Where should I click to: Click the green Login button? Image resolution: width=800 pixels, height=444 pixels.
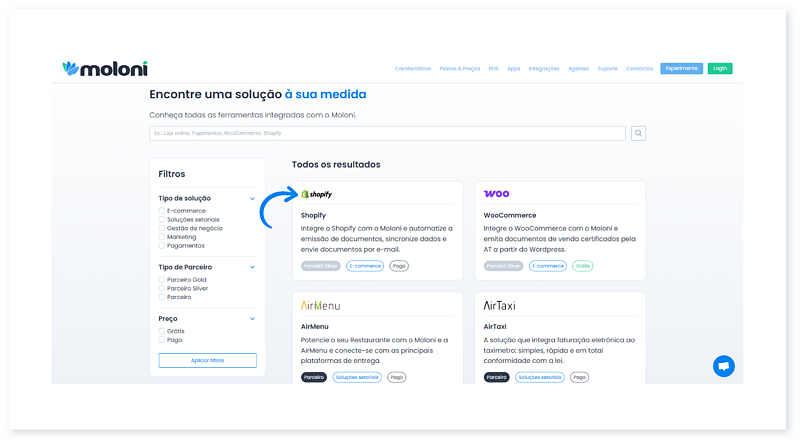(x=719, y=69)
